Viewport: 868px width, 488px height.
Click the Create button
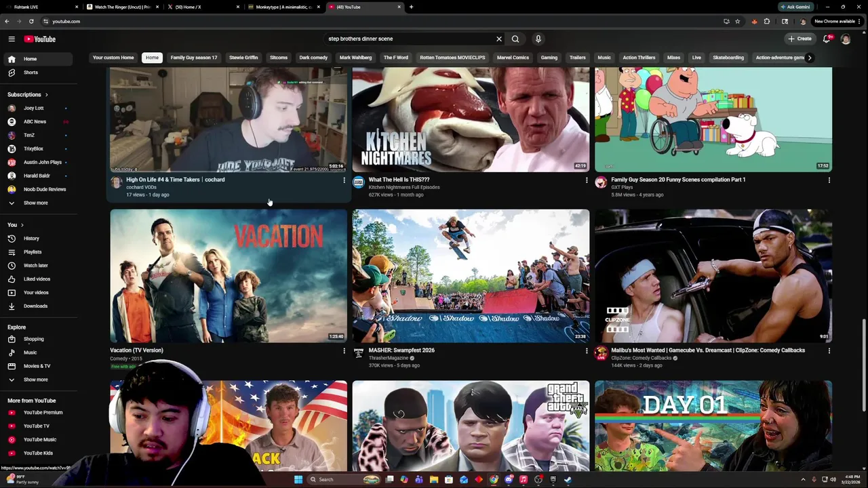(800, 39)
